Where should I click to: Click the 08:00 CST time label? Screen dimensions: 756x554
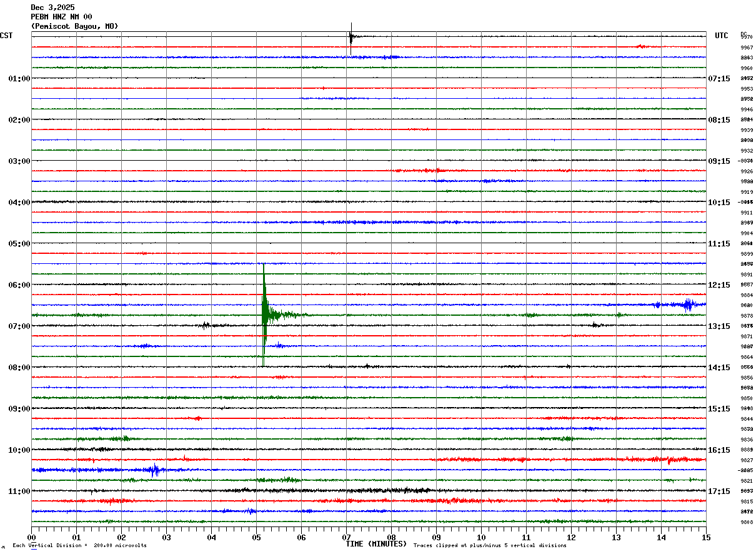coord(19,368)
